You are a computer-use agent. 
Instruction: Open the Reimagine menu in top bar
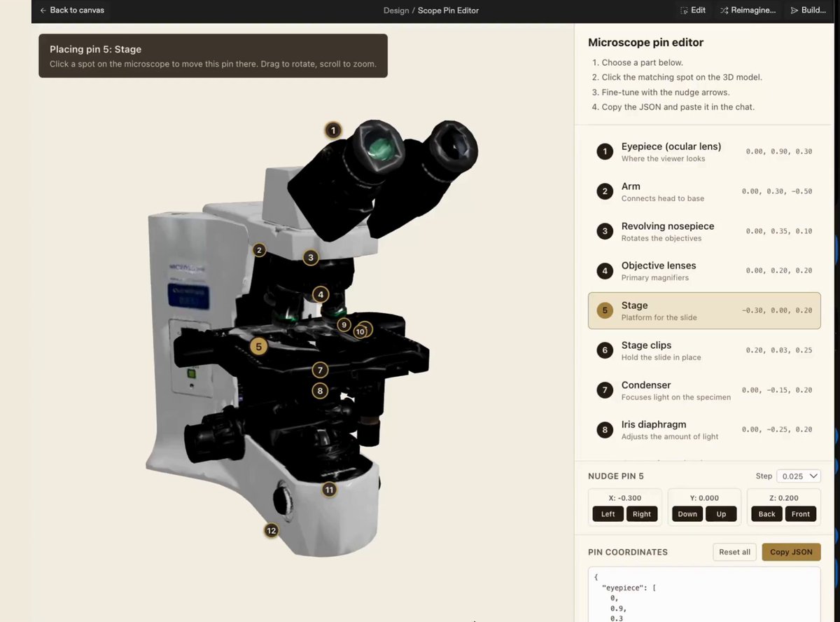[748, 11]
